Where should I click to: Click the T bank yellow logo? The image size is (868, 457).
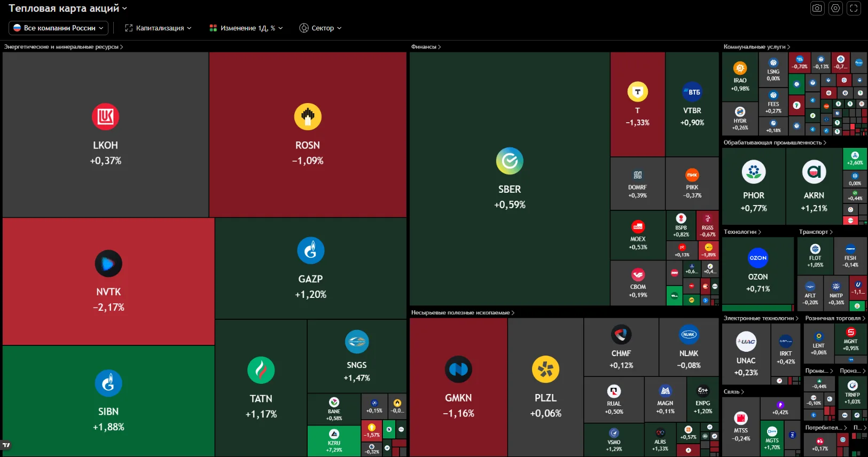pyautogui.click(x=637, y=92)
